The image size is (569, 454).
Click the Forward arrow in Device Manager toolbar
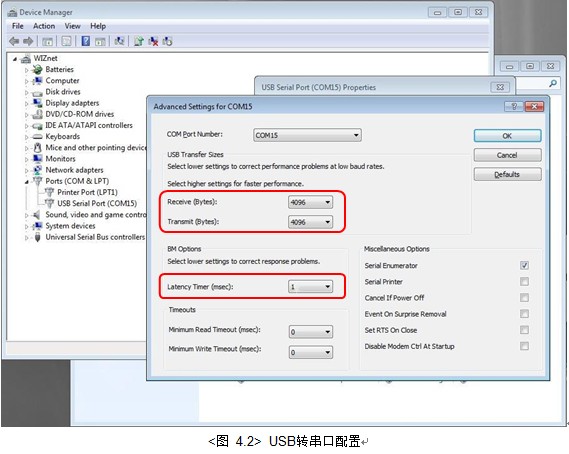(28, 41)
